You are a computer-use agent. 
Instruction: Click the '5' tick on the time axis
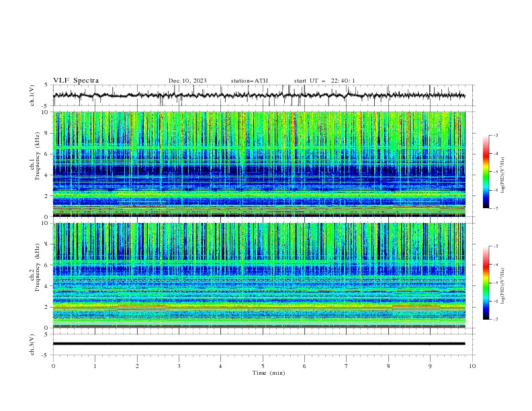point(263,366)
